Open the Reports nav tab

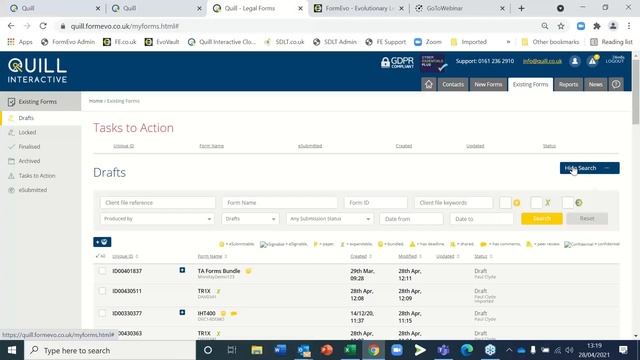point(568,84)
